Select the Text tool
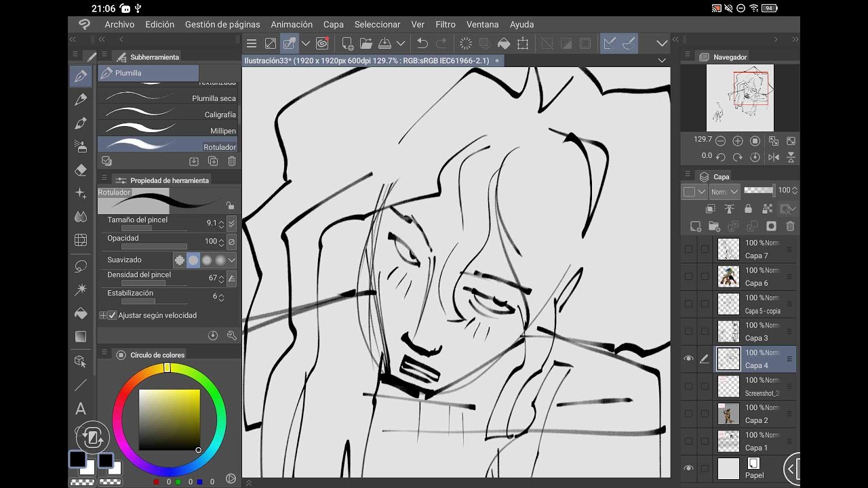The width and height of the screenshot is (868, 488). (x=81, y=409)
